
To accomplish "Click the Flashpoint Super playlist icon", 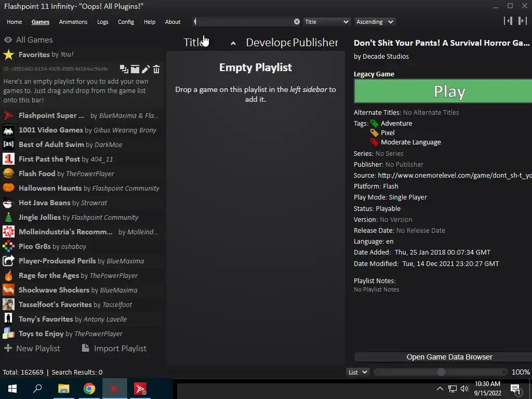I will click(8, 115).
